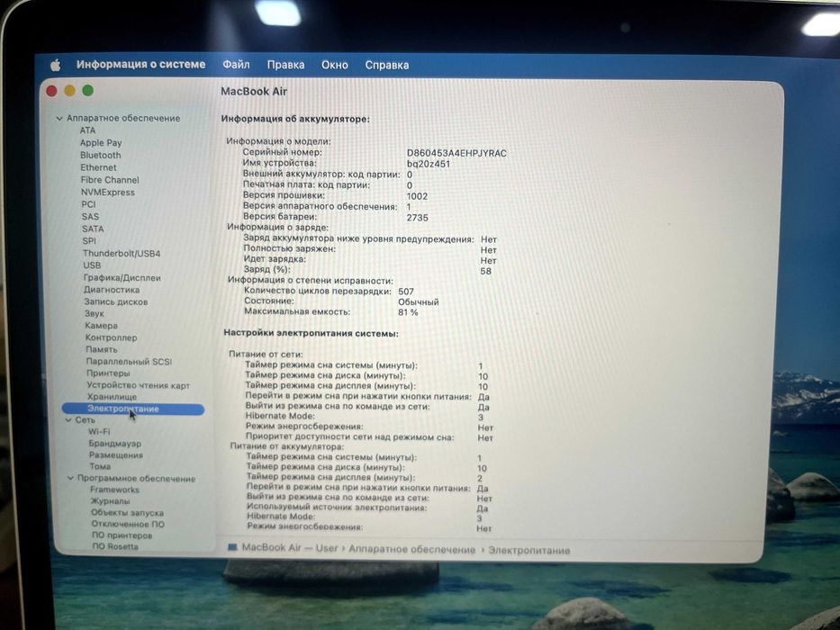The image size is (840, 630).
Task: Select Графика/Дисплеи in the sidebar
Action: 122,277
